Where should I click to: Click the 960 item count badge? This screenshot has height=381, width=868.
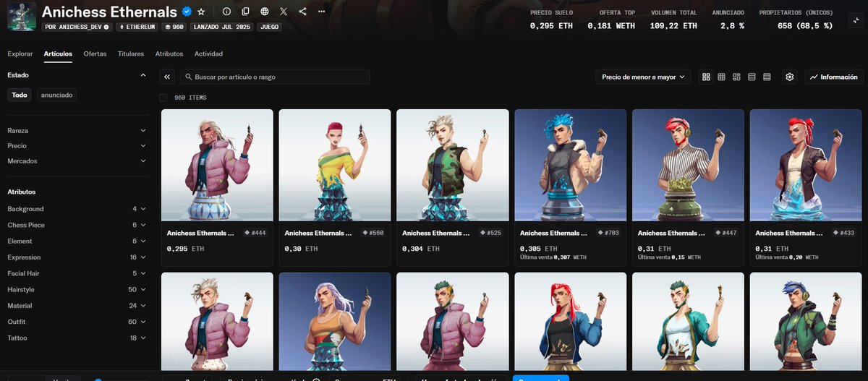click(x=174, y=27)
